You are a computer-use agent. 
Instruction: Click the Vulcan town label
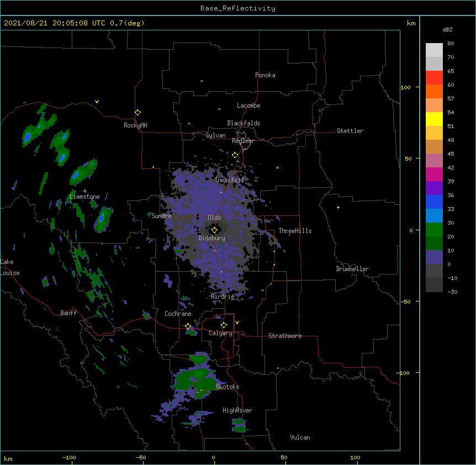[300, 437]
